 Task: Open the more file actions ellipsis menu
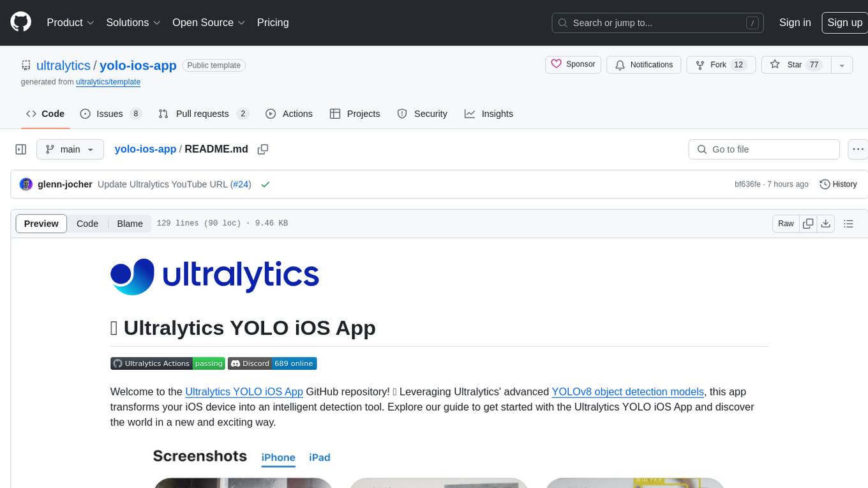pos(858,149)
